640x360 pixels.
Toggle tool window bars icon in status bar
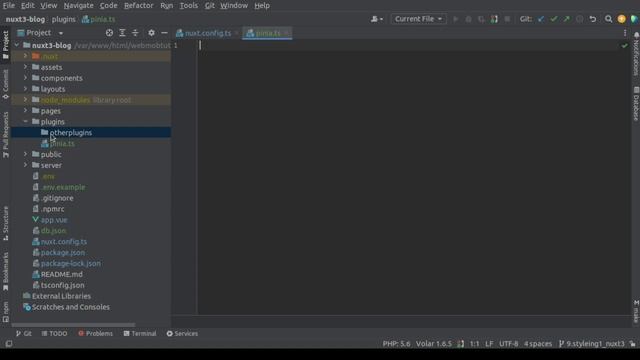(9, 344)
